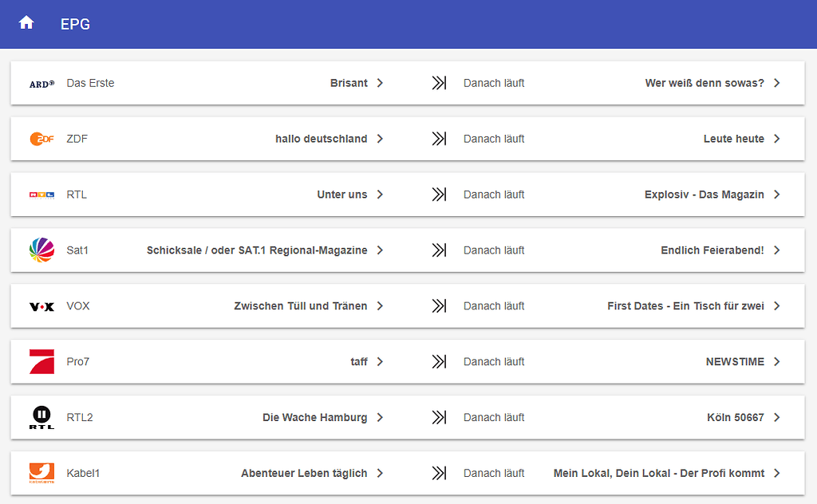Click the orange Kabel1 logo

coord(41,473)
